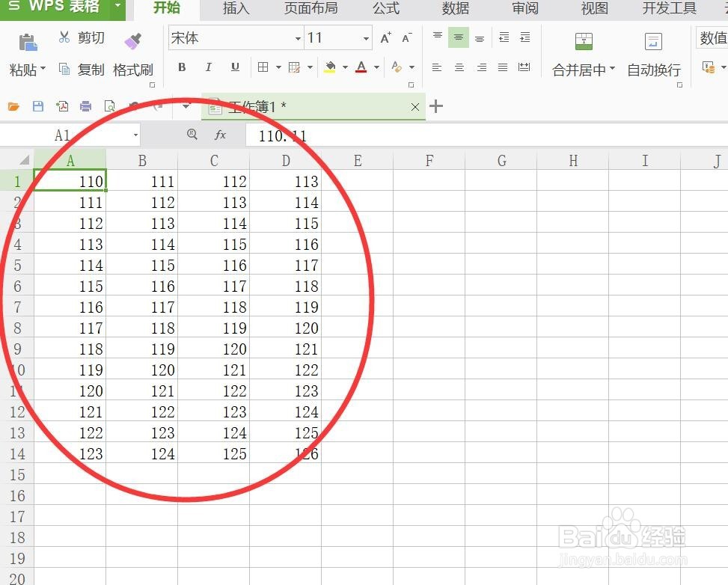Expand the Paste options arrow
728x585 pixels.
point(43,68)
